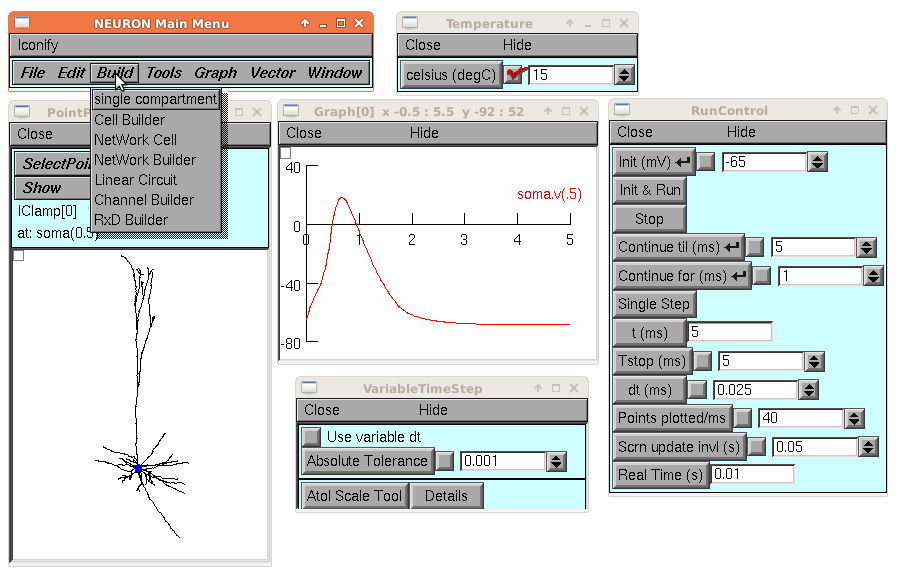Toggle the Tstop (ms) checkbox
Image resolution: width=908 pixels, height=576 pixels.
702,361
